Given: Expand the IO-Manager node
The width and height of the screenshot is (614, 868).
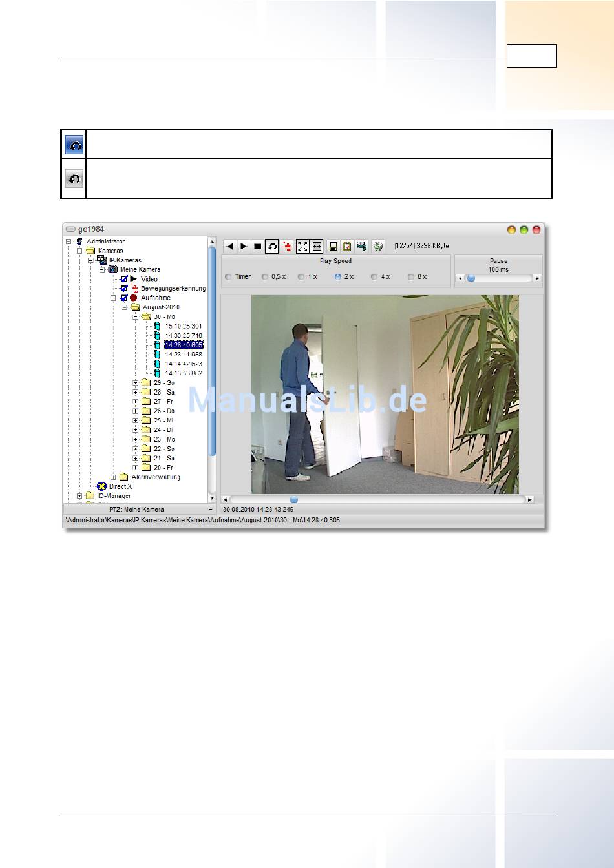Looking at the screenshot, I should coord(79,496).
